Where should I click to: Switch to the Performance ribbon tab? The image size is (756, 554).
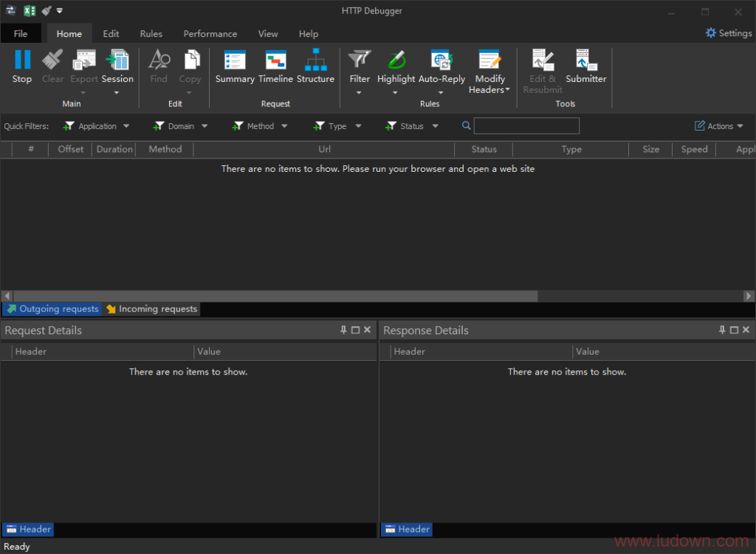click(x=210, y=34)
